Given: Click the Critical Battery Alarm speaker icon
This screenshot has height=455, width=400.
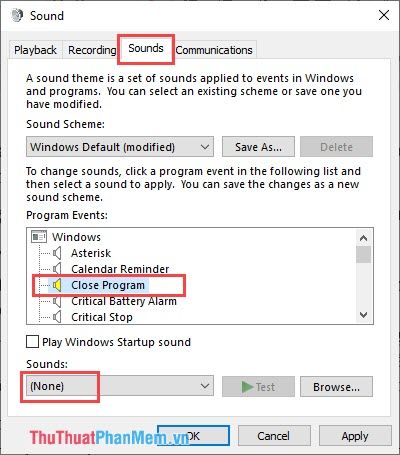Looking at the screenshot, I should tap(57, 301).
